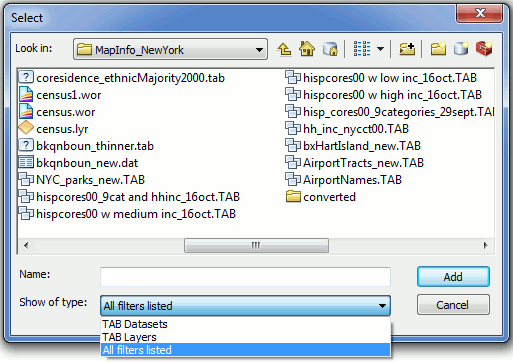Click the Cancel button
The width and height of the screenshot is (513, 362).
453,305
